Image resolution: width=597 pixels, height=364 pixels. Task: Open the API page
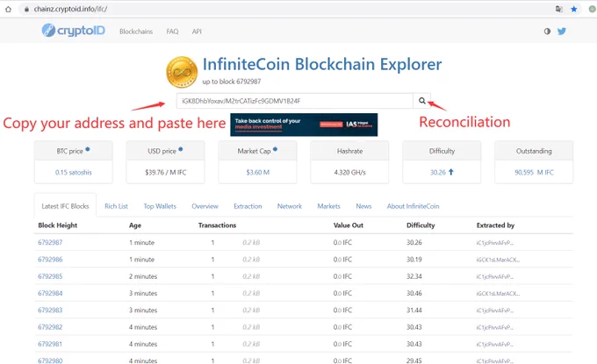pyautogui.click(x=197, y=32)
